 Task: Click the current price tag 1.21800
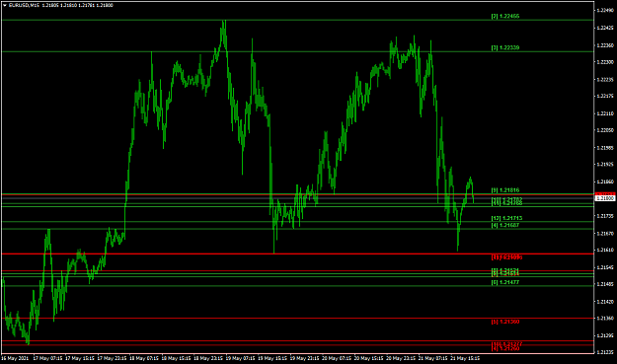(605, 198)
